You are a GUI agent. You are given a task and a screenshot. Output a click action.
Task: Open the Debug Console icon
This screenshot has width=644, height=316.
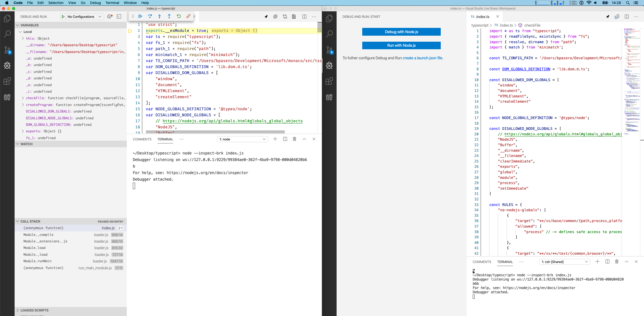click(x=119, y=17)
